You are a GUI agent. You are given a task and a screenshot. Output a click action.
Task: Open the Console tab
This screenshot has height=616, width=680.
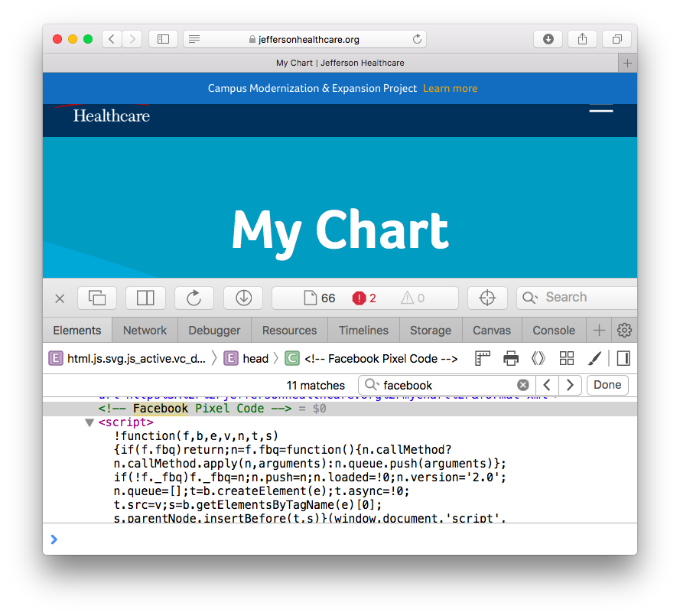point(554,331)
